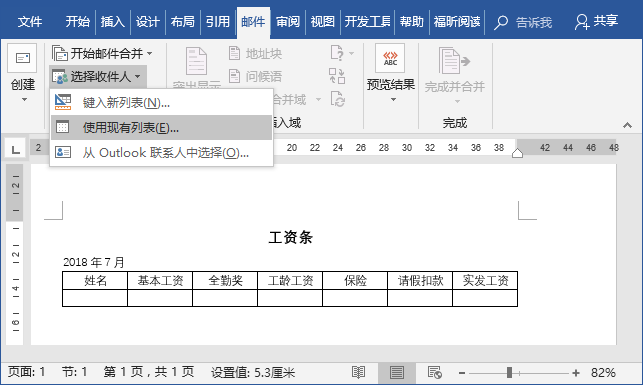The image size is (643, 385).
Task: Click the existing list table icon
Action: [x=62, y=127]
